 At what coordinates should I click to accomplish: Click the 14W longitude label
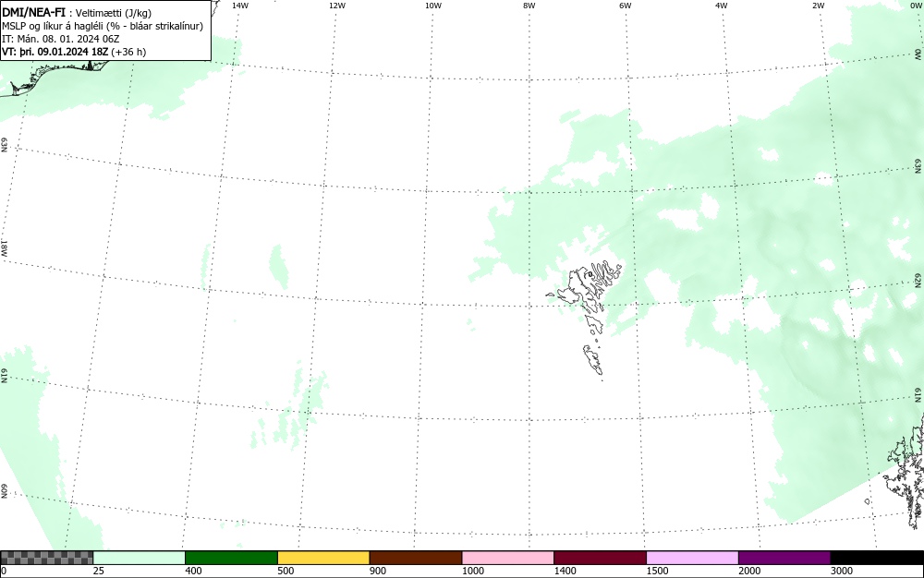pos(240,6)
